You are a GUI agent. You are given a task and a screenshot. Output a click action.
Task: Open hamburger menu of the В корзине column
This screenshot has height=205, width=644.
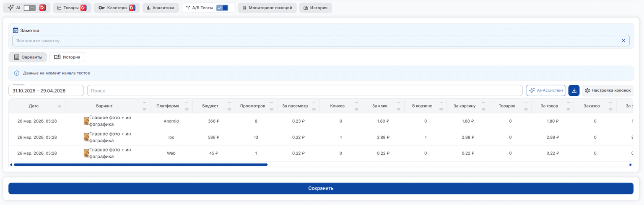441,109
